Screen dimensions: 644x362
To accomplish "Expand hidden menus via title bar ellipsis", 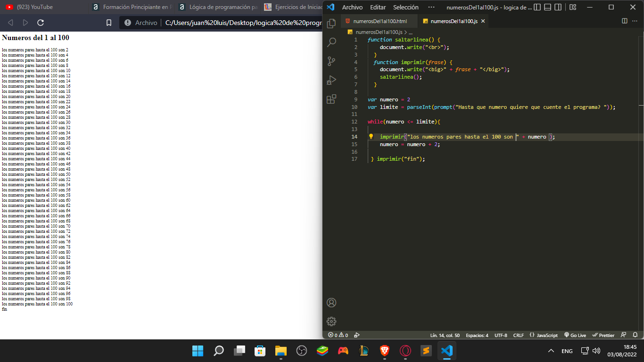I will tap(431, 7).
